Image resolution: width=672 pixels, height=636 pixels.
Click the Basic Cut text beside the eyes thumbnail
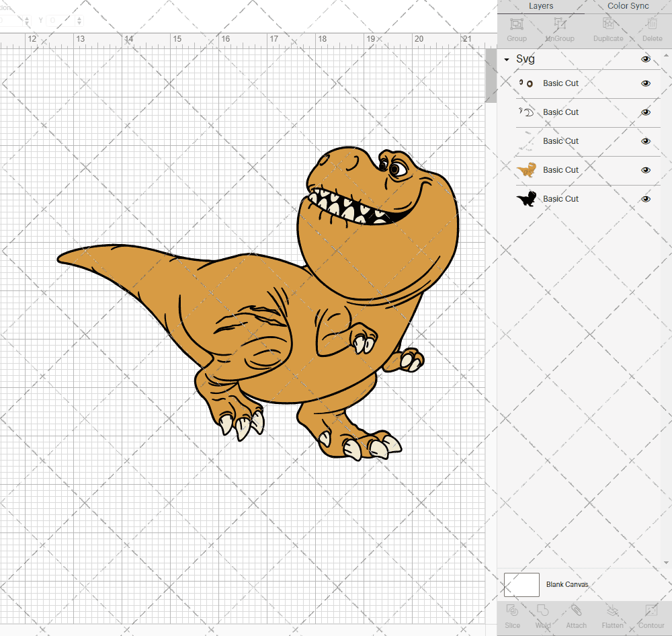point(560,83)
